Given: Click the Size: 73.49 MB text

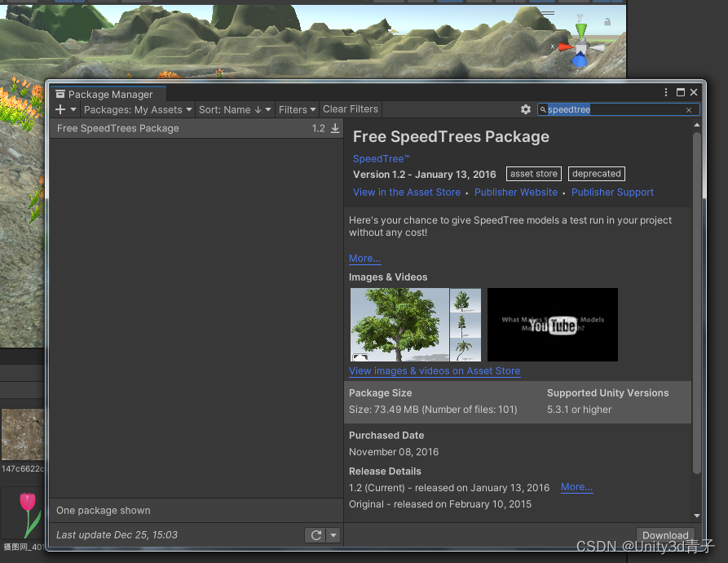Looking at the screenshot, I should (x=433, y=410).
